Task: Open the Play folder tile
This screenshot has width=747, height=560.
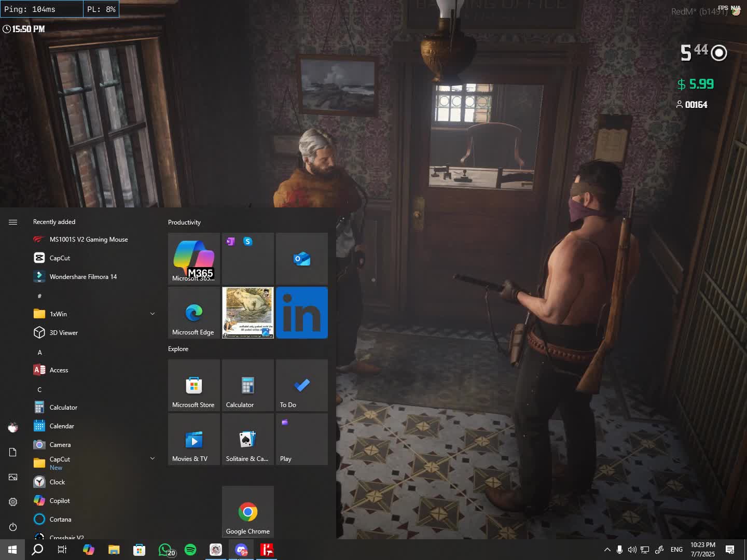Action: point(302,439)
